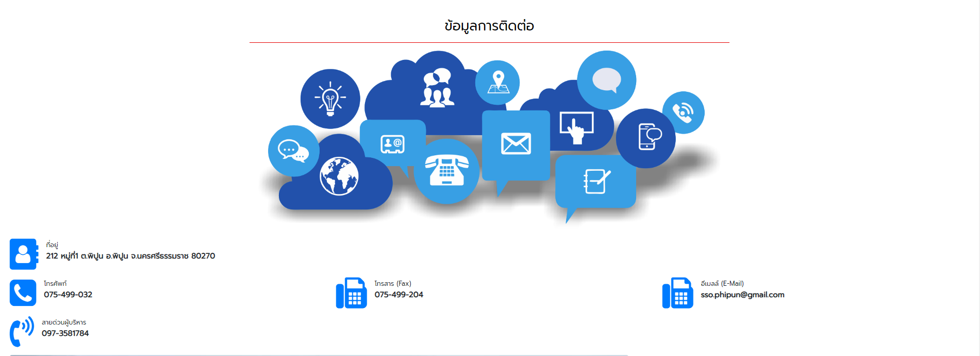980x356 pixels.
Task: Click the blue telephone handset icon
Action: point(23,293)
